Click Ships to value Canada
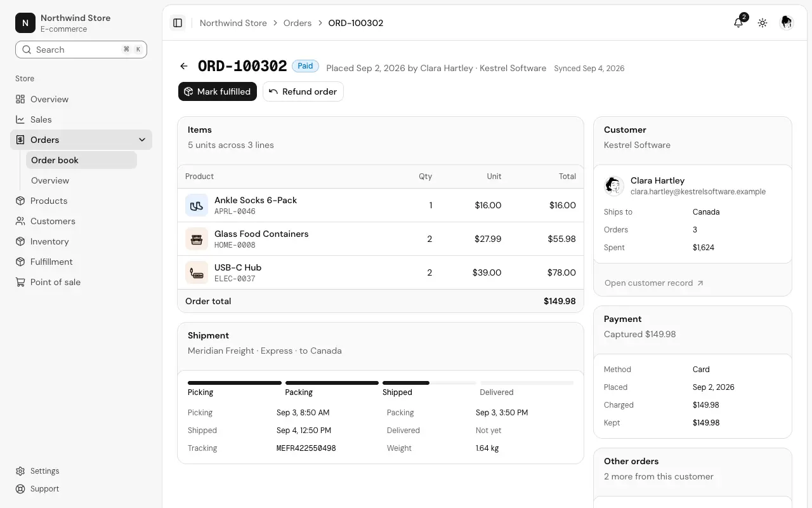This screenshot has height=508, width=812. tap(706, 212)
